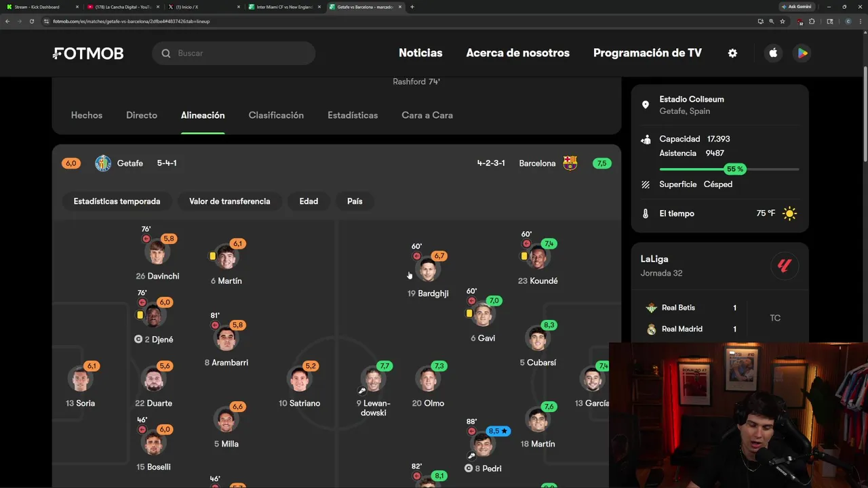868x488 pixels.
Task: Open Ask Gemini in Chrome
Action: [x=796, y=7]
